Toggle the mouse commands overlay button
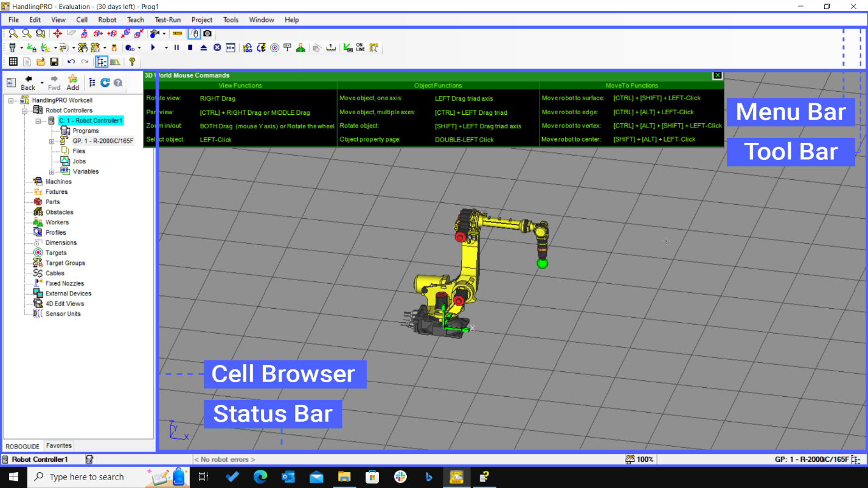The width and height of the screenshot is (868, 488). [195, 33]
